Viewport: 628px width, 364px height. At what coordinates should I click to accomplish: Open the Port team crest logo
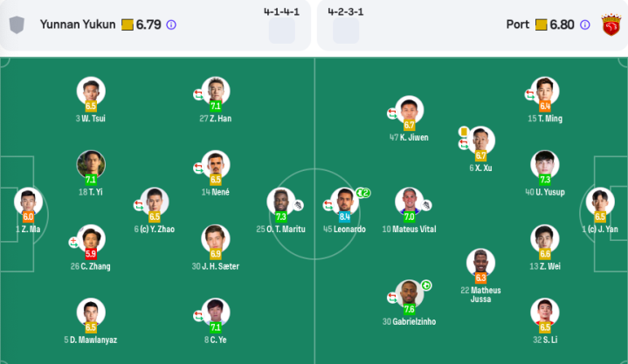pos(611,24)
